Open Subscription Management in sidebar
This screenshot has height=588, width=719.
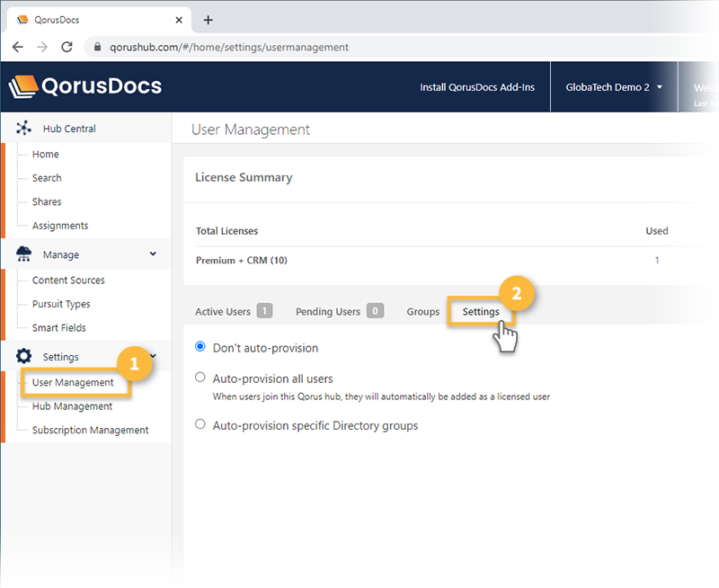(x=86, y=430)
